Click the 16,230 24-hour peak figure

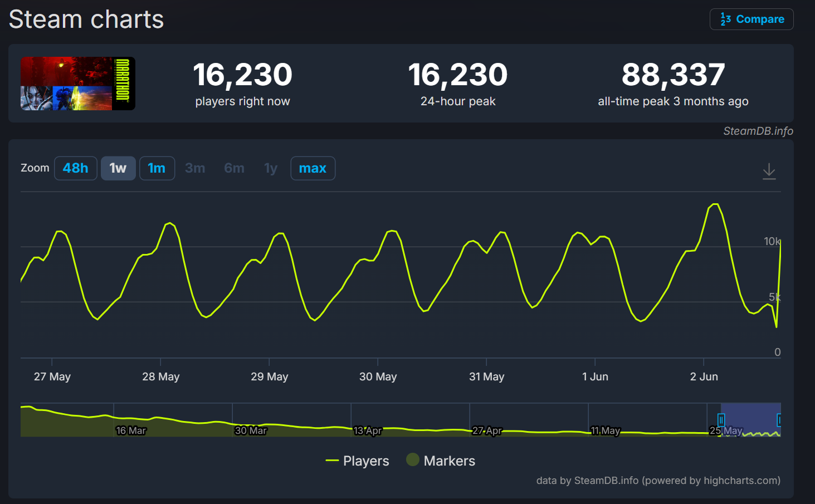point(458,75)
